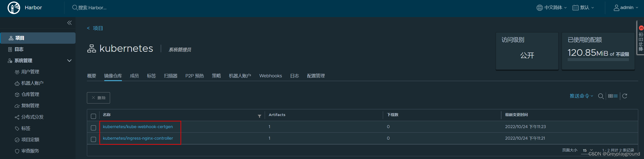
Task: Click the Artifacts column header
Action: pyautogui.click(x=277, y=115)
